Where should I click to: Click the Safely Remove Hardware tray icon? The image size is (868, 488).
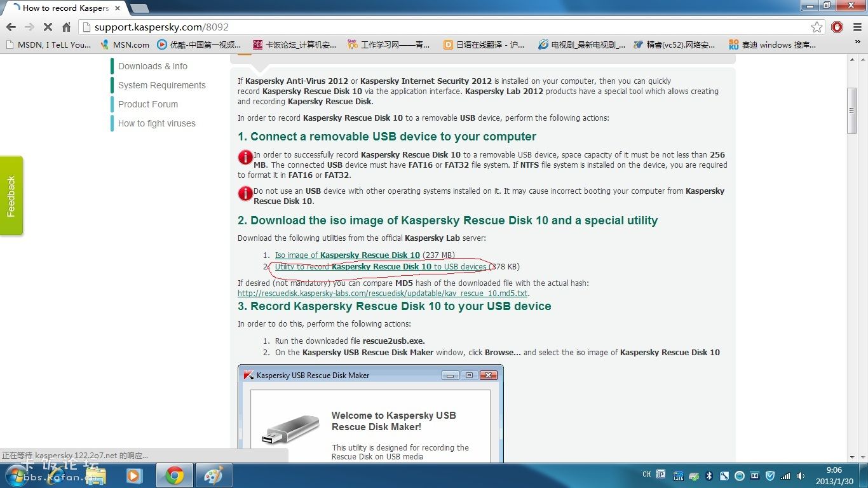[x=694, y=475]
